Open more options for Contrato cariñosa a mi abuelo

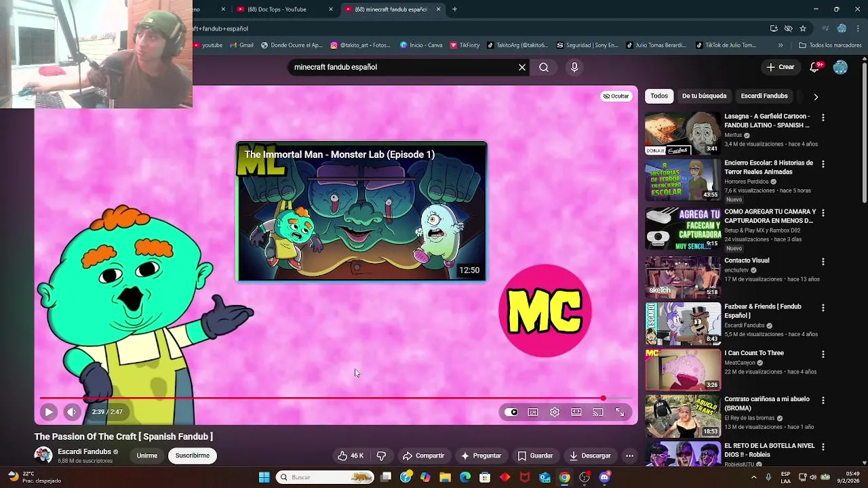pyautogui.click(x=823, y=401)
